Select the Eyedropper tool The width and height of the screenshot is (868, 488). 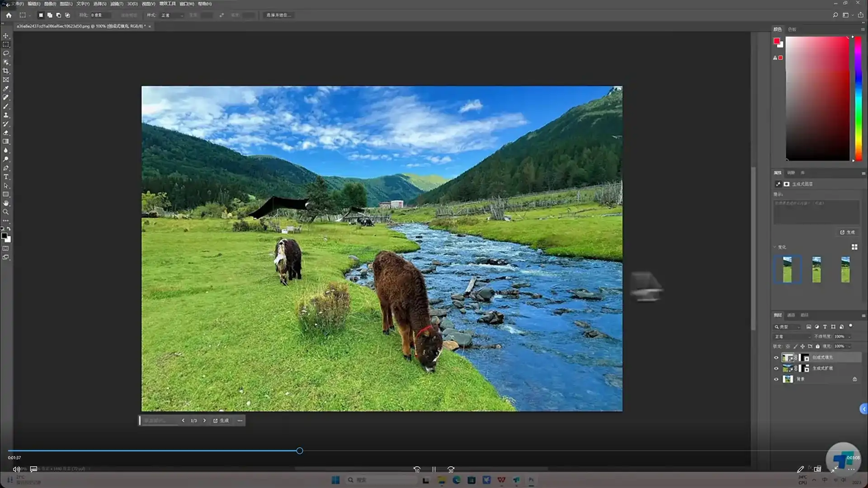(6, 89)
